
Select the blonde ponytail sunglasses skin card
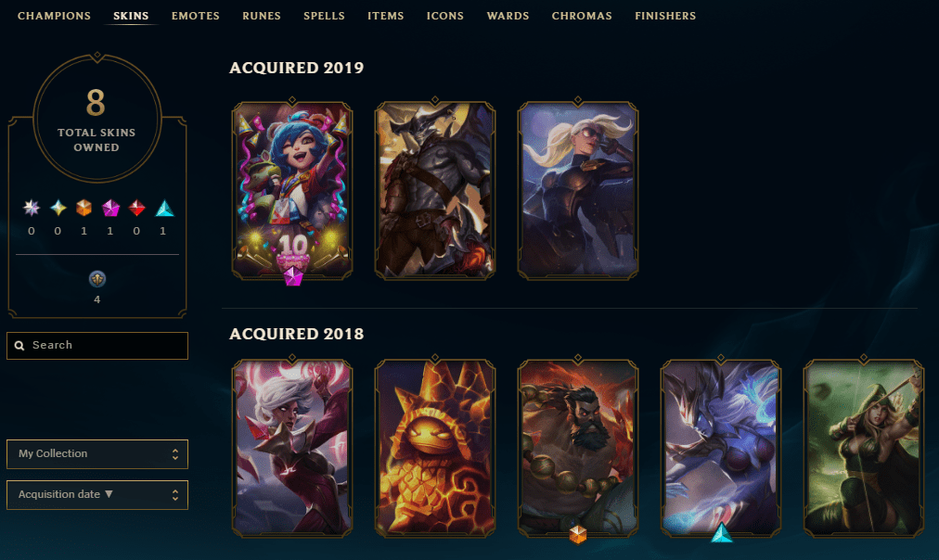578,190
